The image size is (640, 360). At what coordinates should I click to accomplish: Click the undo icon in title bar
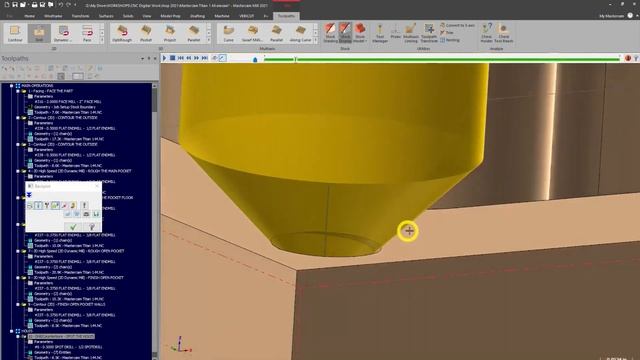[60, 4]
